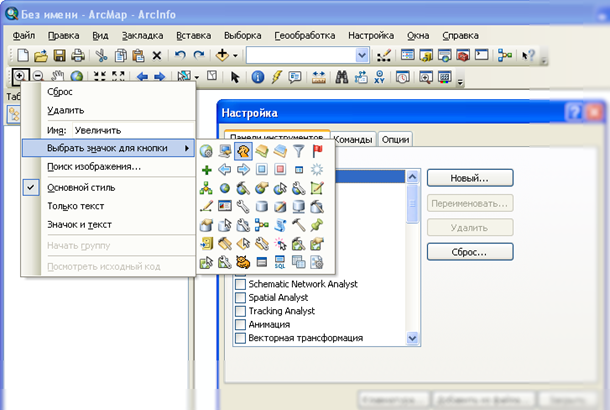610x410 pixels.
Task: Check the Spatial Analyst toolbar box
Action: click(x=240, y=298)
